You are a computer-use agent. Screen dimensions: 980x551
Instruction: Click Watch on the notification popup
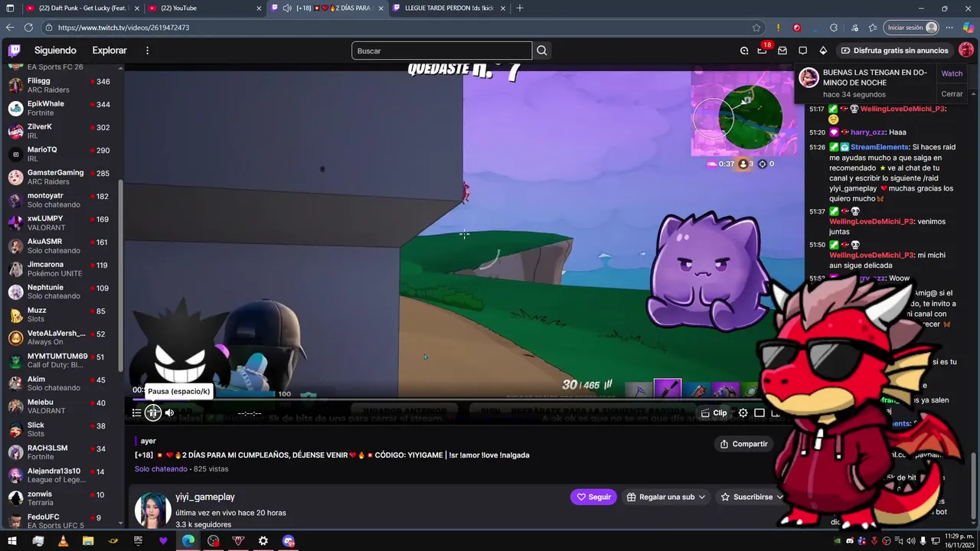click(952, 73)
